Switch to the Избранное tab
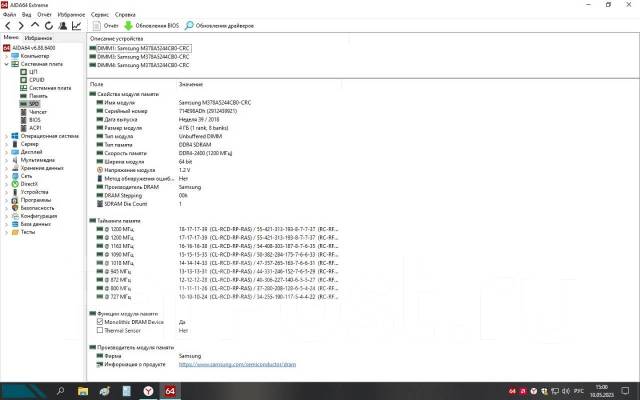640x400 pixels. (38, 37)
